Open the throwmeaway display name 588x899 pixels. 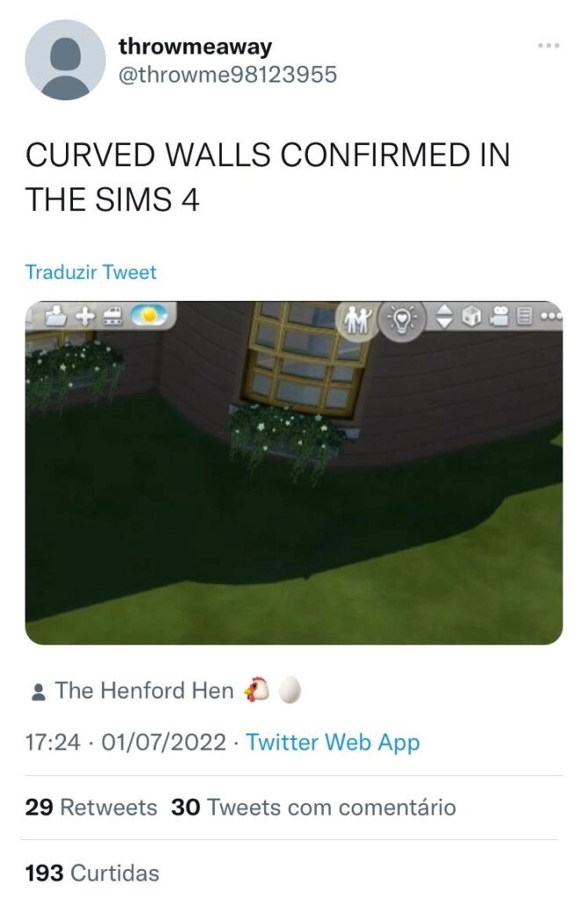pyautogui.click(x=196, y=47)
